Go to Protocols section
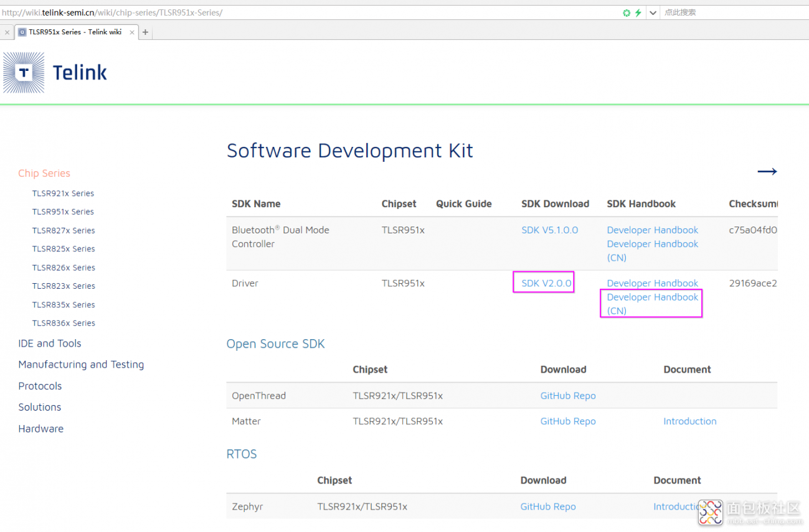 coord(40,386)
